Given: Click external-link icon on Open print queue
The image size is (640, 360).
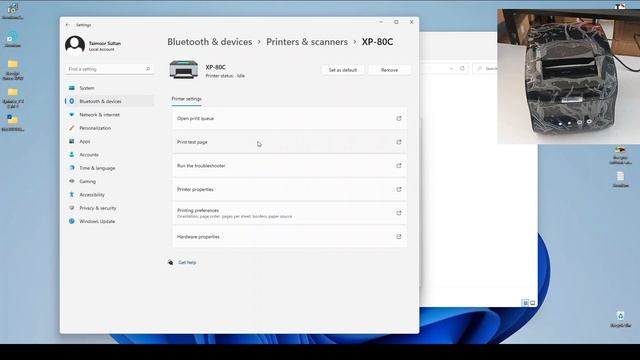Looking at the screenshot, I should (x=399, y=118).
